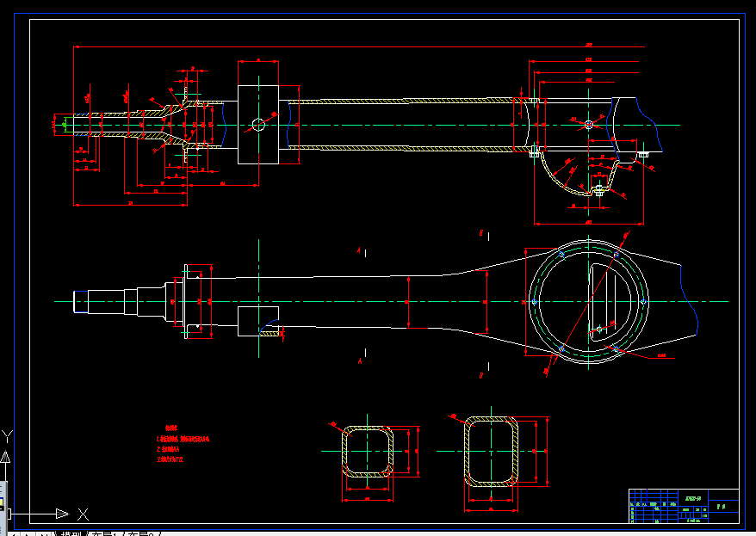Click the UCS X-axis arrow icon
Screen dimensions: 756x536
(x=63, y=514)
